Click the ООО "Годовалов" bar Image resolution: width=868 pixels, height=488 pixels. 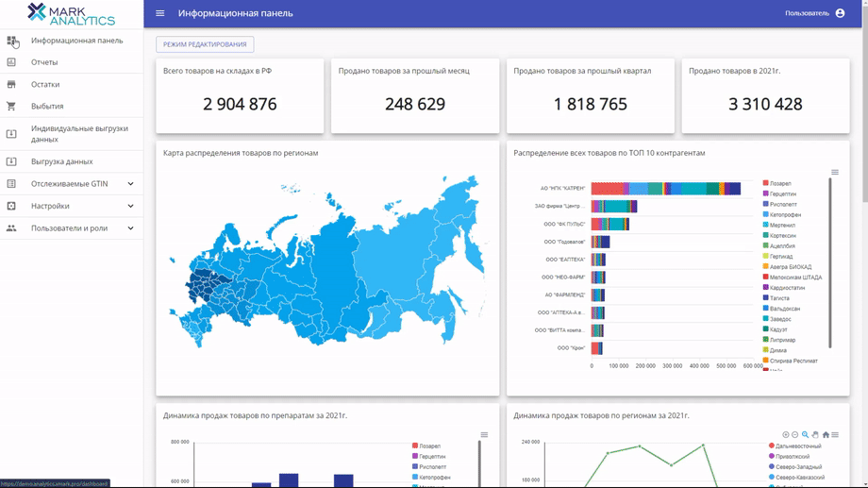[x=600, y=242]
